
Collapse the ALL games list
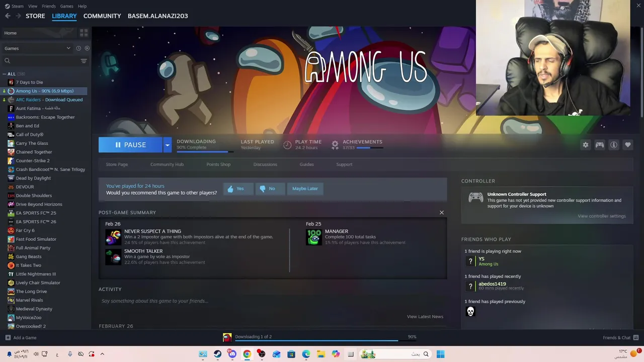tap(4, 74)
